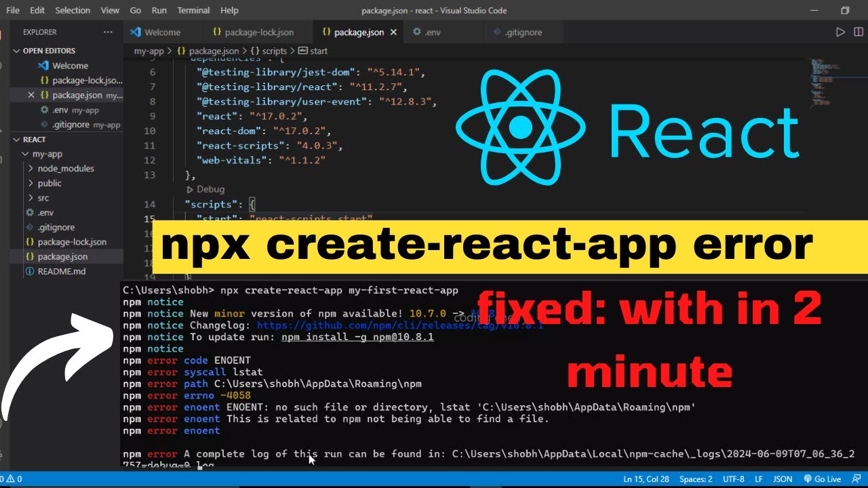The image size is (868, 488).
Task: Click the Split Editor Right icon
Action: click(x=857, y=32)
